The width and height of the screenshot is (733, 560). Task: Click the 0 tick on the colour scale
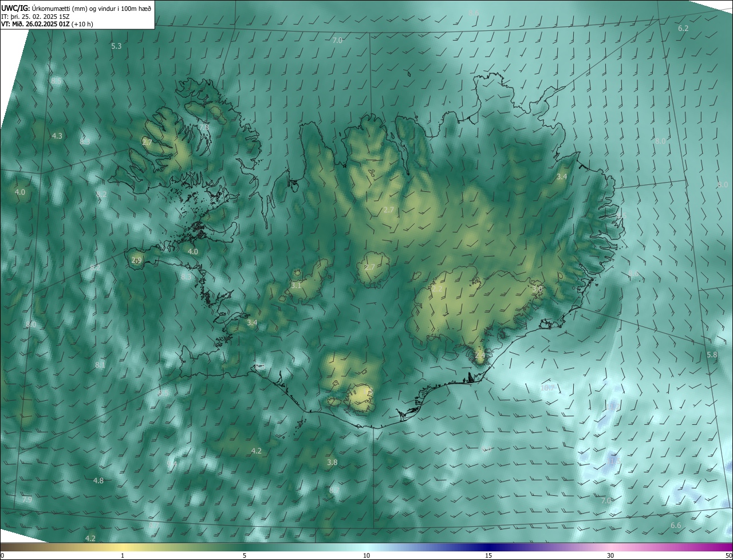pyautogui.click(x=2, y=555)
